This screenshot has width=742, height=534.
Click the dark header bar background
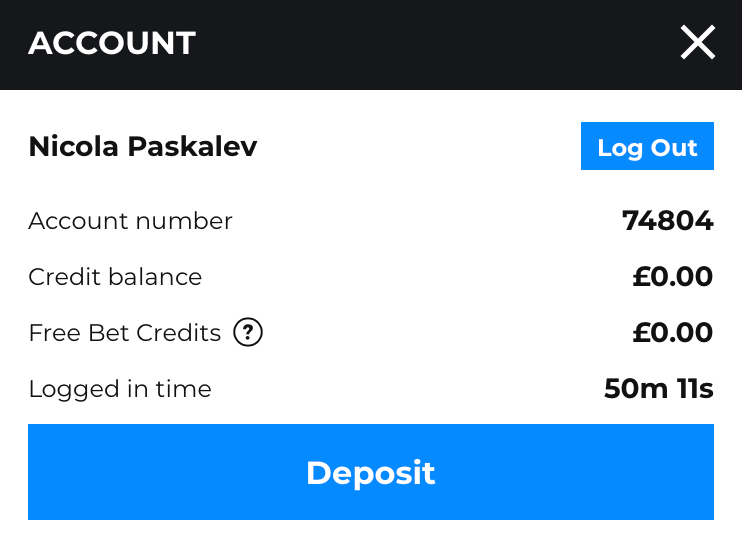(371, 44)
